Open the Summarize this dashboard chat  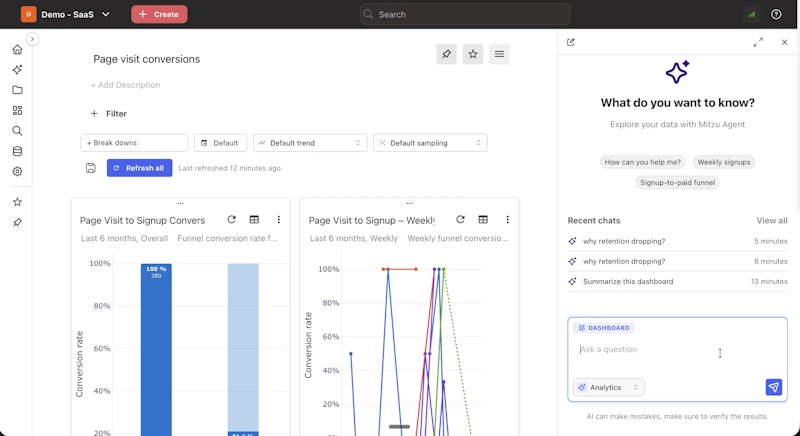point(678,281)
